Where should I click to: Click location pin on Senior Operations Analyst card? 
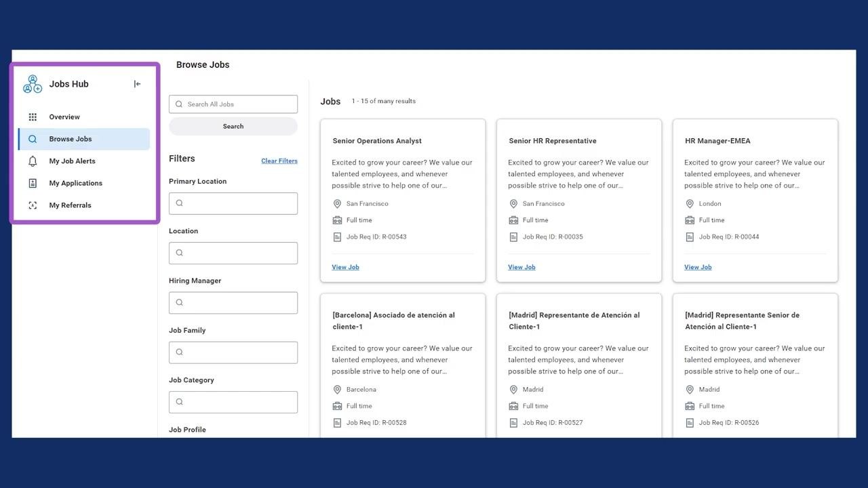point(337,204)
